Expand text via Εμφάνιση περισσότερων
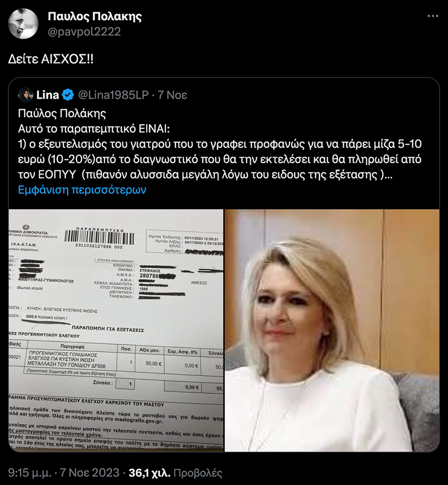 pos(82,190)
